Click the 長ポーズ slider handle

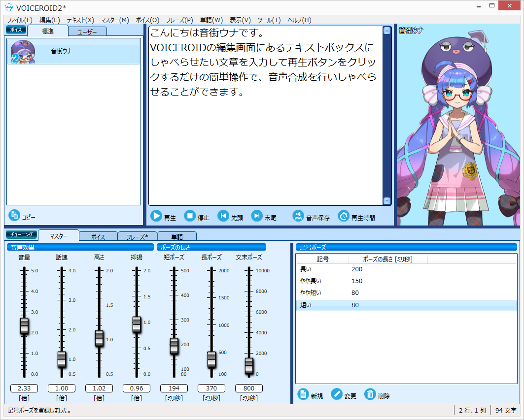point(211,359)
